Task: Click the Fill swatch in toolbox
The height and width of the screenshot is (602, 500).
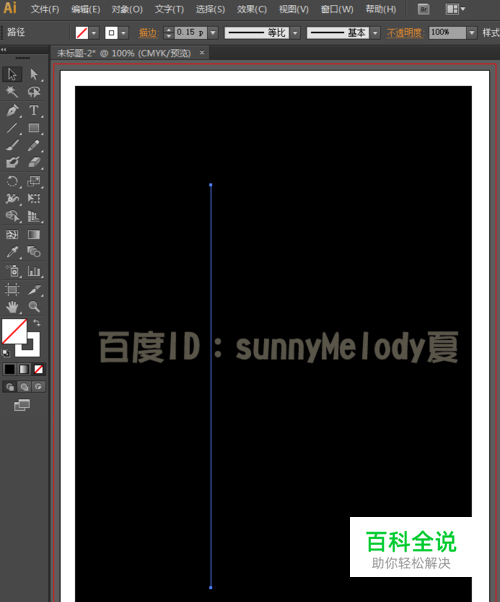Action: [14, 331]
